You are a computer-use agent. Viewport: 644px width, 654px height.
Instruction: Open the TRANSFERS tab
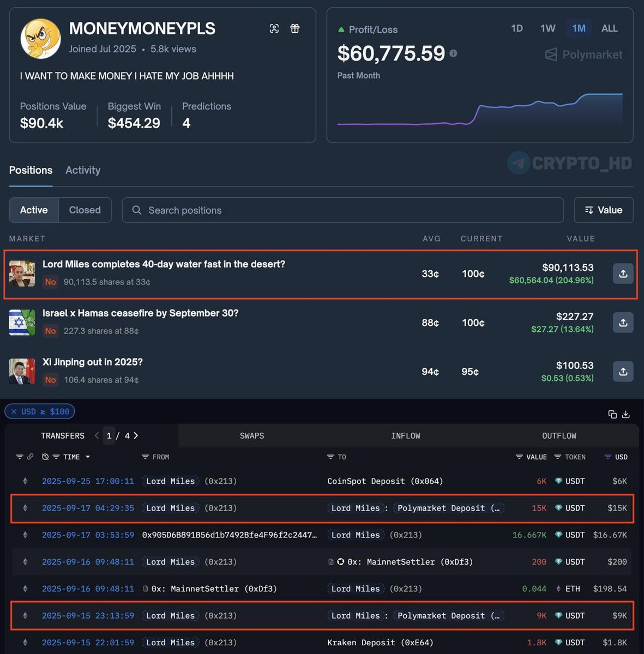tap(63, 435)
